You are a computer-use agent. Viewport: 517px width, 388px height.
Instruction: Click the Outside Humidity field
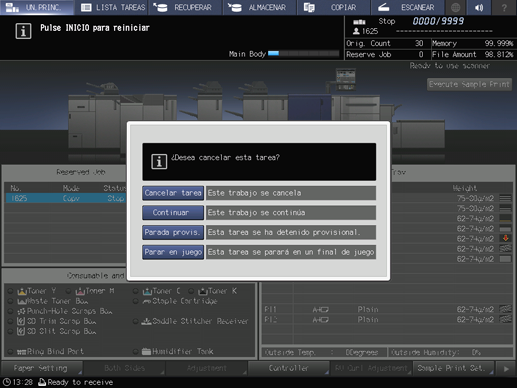pos(450,352)
